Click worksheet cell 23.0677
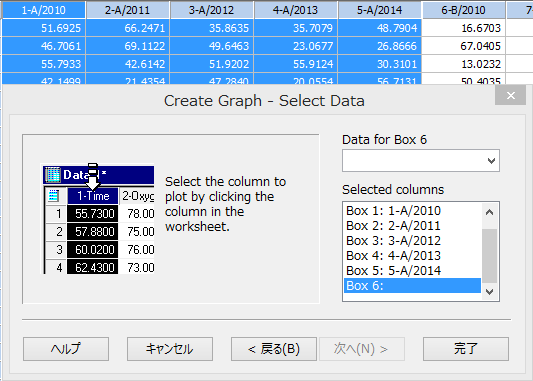The image size is (533, 381). coord(295,46)
